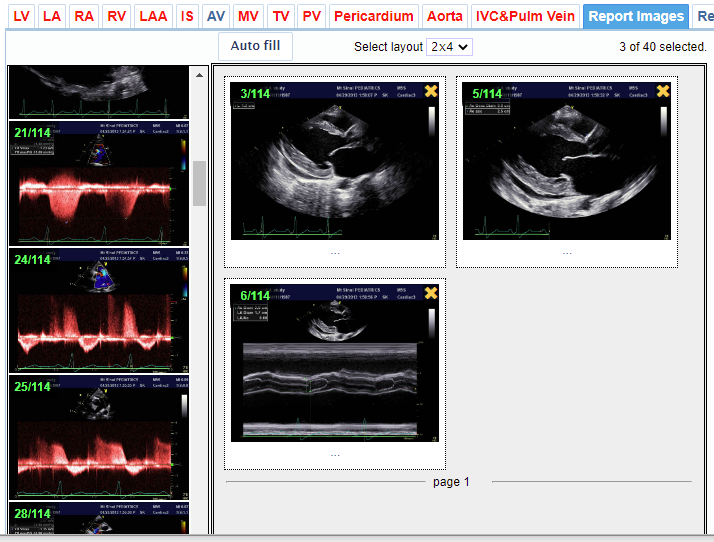Screen dimensions: 714x542
Task: Go to the TV tab
Action: 281,16
